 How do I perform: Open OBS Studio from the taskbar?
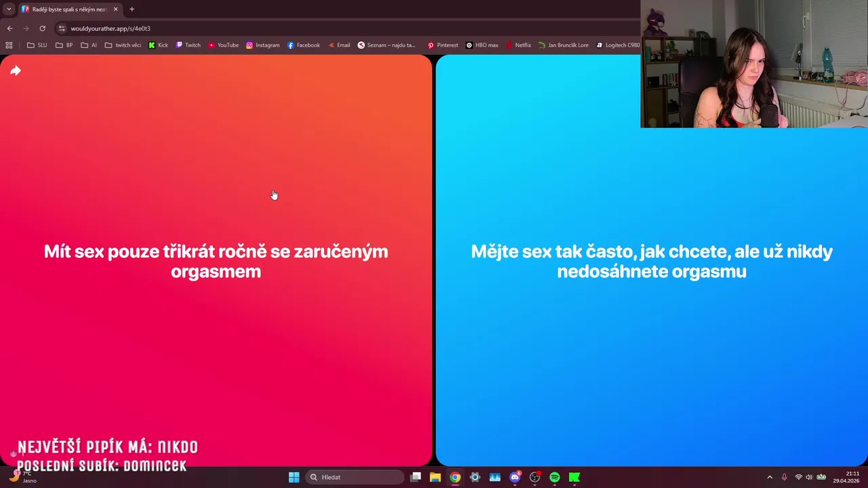pos(534,477)
